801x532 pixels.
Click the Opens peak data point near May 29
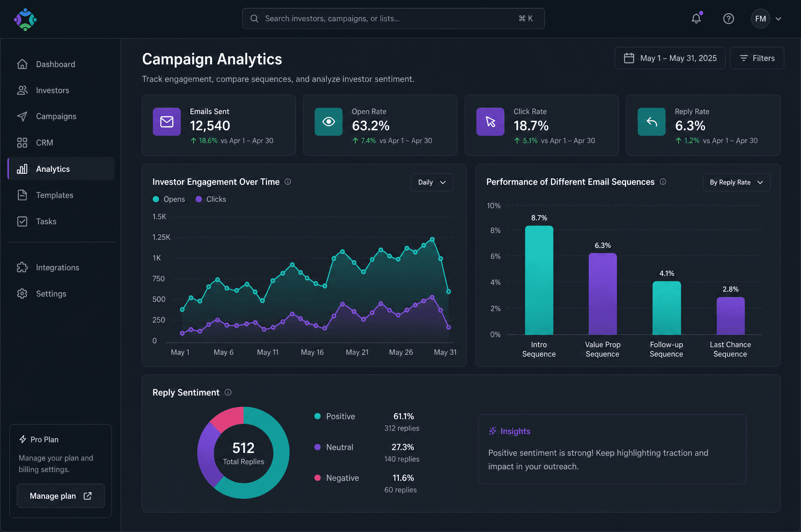(432, 239)
